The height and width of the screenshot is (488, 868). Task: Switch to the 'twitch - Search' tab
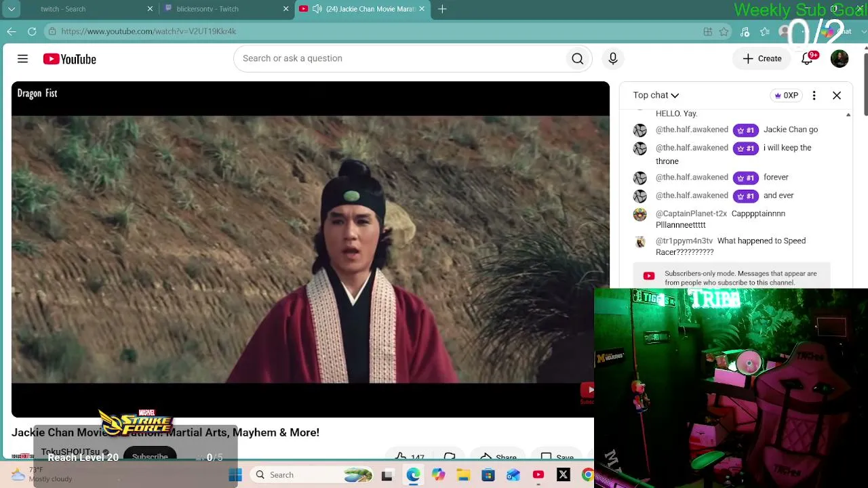(x=90, y=9)
